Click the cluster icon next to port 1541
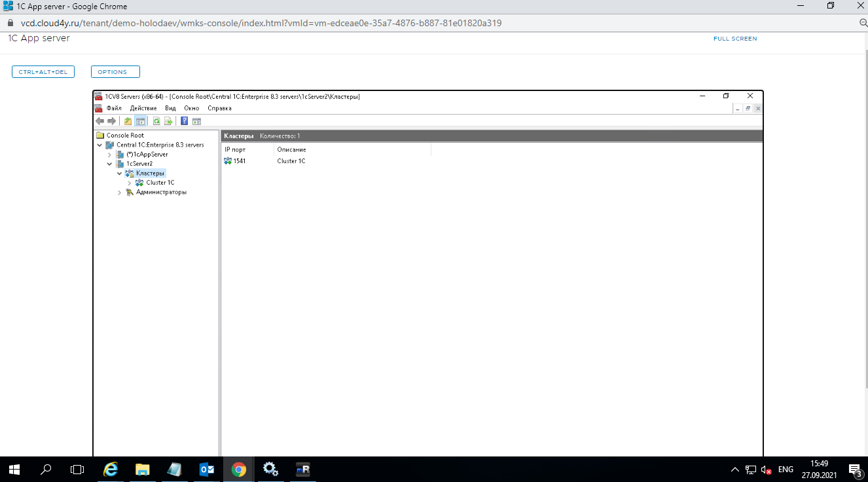The height and width of the screenshot is (482, 868). (x=228, y=161)
